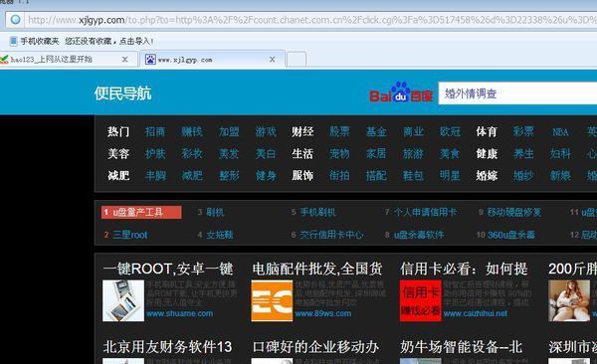Open the 赚钱 category link

[x=192, y=131]
